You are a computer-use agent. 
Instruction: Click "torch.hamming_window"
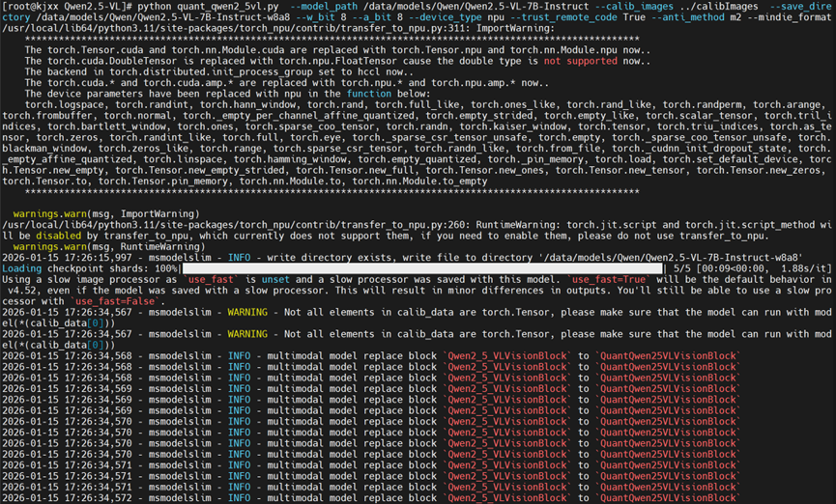tap(290, 159)
